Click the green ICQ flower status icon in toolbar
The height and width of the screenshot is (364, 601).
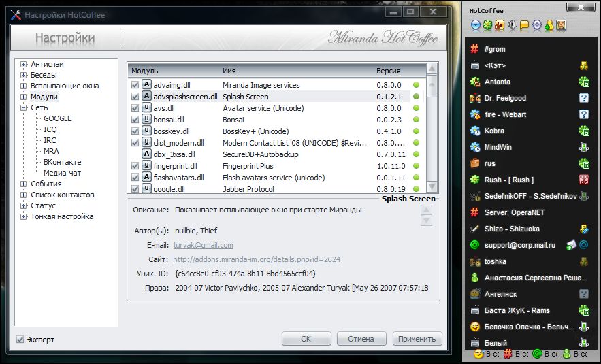click(487, 25)
